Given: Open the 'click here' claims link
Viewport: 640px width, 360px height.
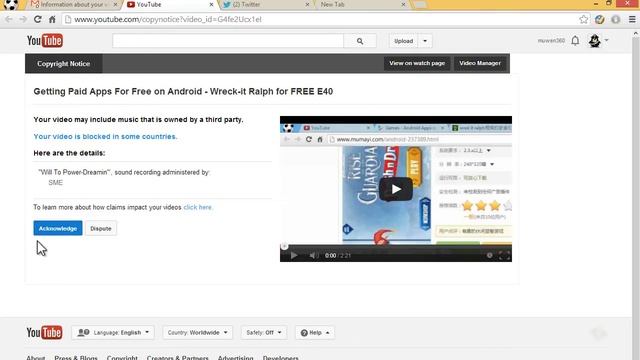Looking at the screenshot, I should 198,207.
